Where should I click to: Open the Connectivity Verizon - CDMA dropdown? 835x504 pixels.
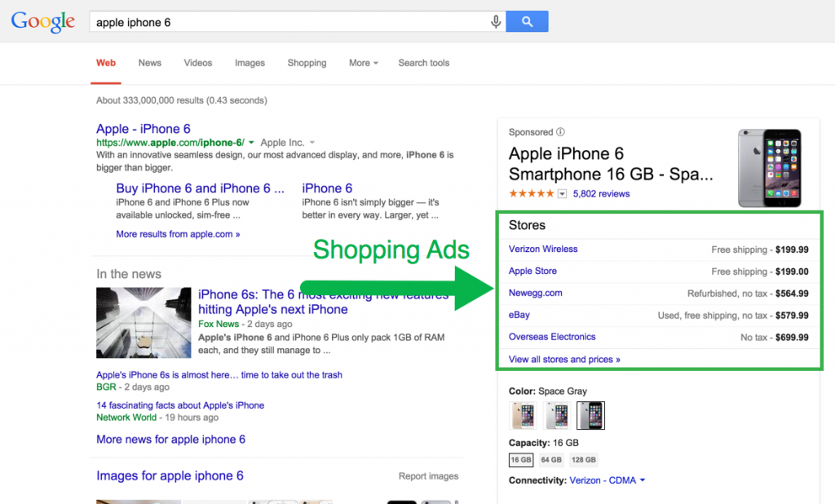607,480
